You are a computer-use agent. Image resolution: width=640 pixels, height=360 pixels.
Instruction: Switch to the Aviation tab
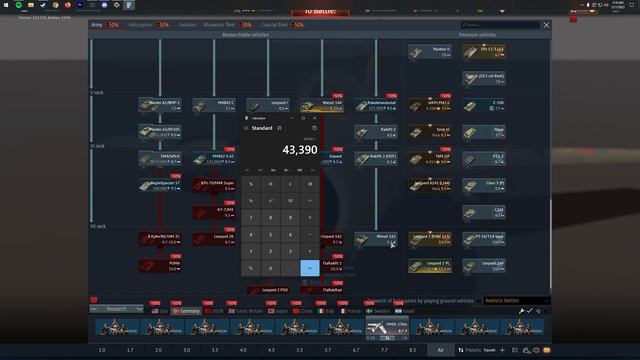pos(188,25)
